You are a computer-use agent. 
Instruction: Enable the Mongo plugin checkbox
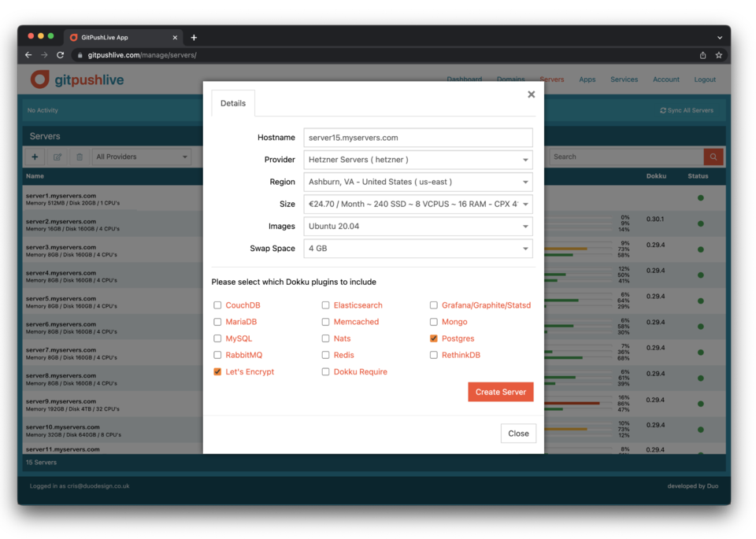coord(433,322)
